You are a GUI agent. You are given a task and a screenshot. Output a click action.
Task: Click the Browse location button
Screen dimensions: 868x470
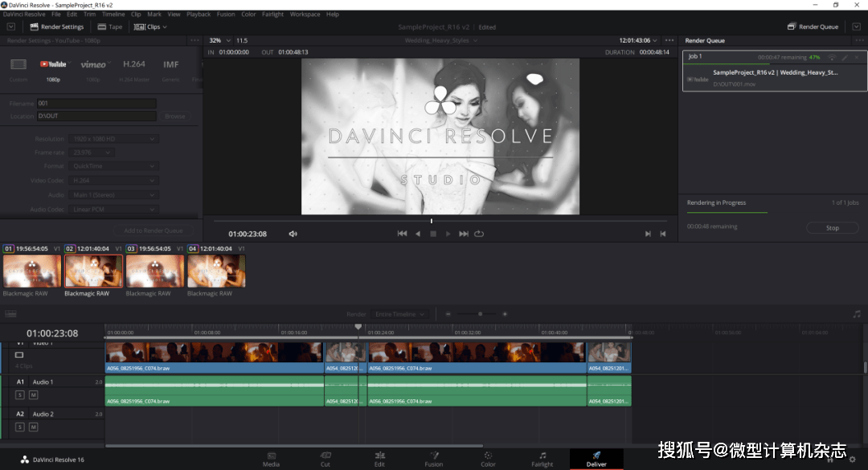[x=175, y=116]
